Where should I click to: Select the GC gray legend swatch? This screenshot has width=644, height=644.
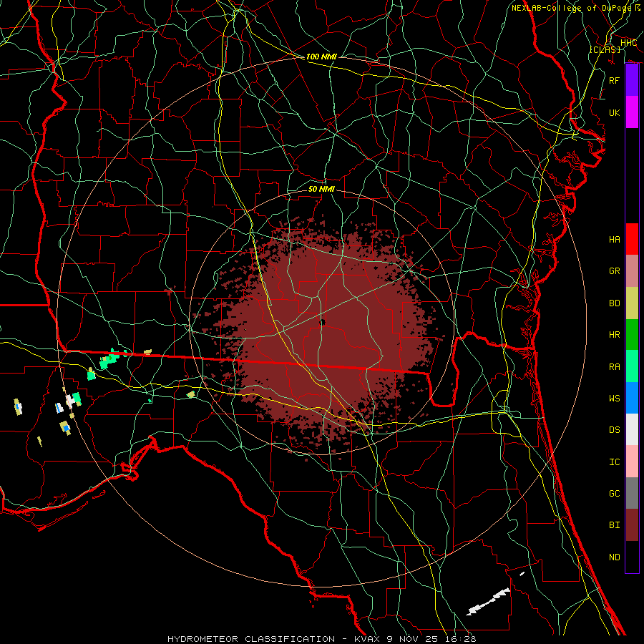[x=632, y=493]
